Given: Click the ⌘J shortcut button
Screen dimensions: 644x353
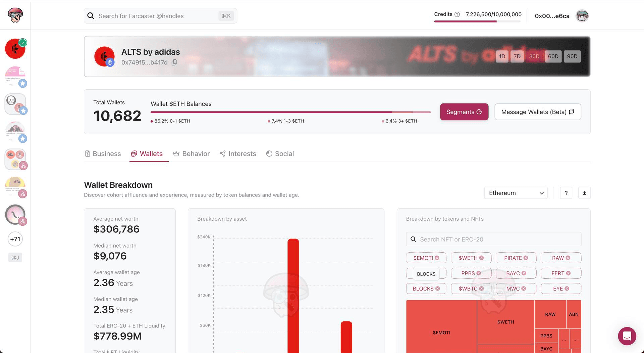Looking at the screenshot, I should coord(15,258).
